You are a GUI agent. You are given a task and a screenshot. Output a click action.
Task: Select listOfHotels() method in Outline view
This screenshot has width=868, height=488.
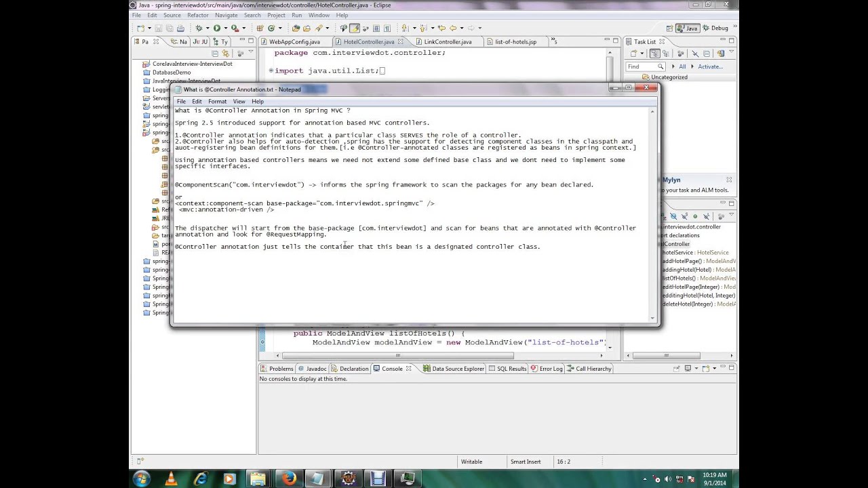[x=698, y=278]
